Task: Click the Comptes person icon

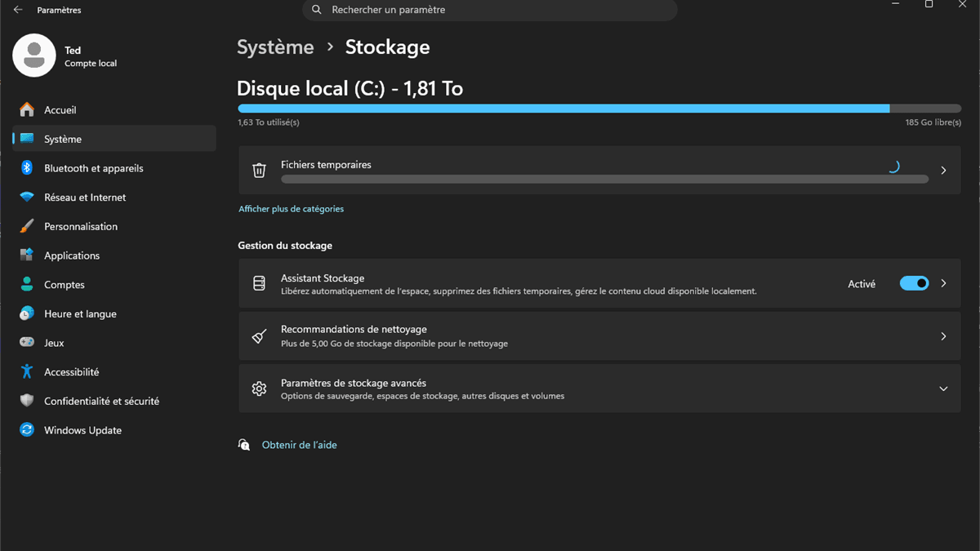Action: 27,285
